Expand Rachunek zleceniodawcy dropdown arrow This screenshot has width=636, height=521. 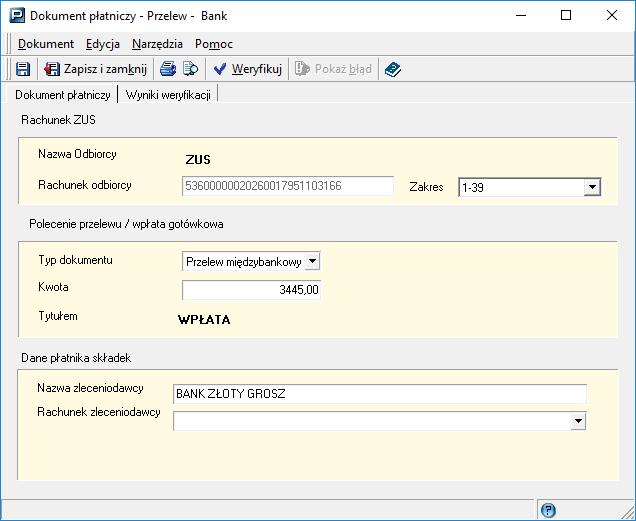click(x=578, y=421)
